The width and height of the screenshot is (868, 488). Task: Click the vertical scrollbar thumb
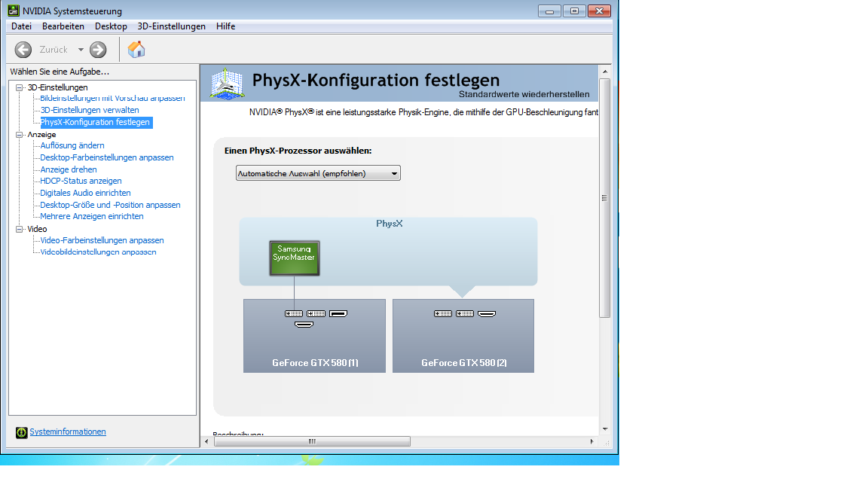pos(605,197)
